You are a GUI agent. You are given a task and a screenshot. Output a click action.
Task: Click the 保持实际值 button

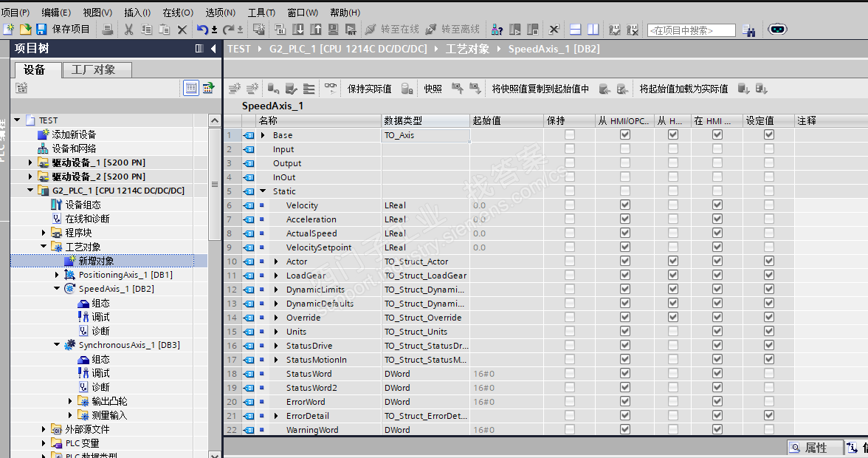pyautogui.click(x=369, y=89)
